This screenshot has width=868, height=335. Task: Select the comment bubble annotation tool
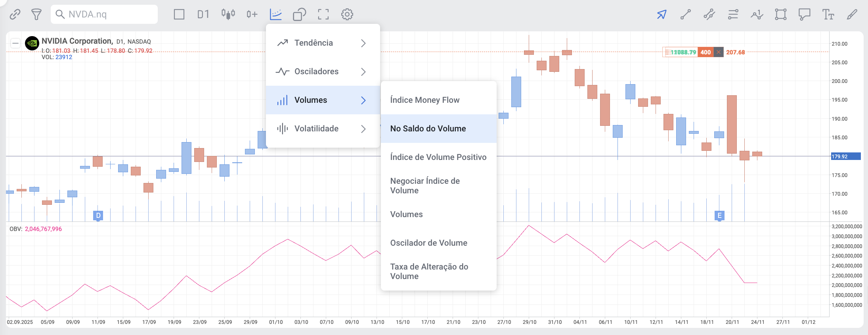click(804, 15)
